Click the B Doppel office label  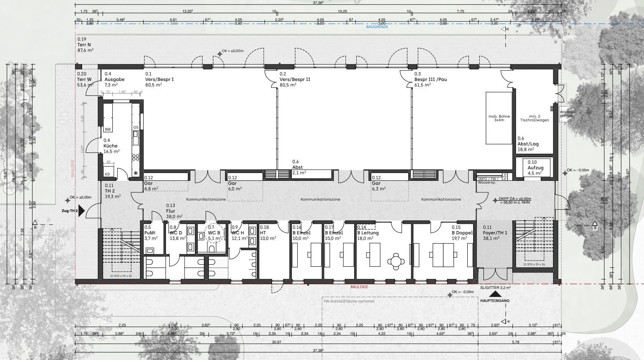pyautogui.click(x=462, y=233)
